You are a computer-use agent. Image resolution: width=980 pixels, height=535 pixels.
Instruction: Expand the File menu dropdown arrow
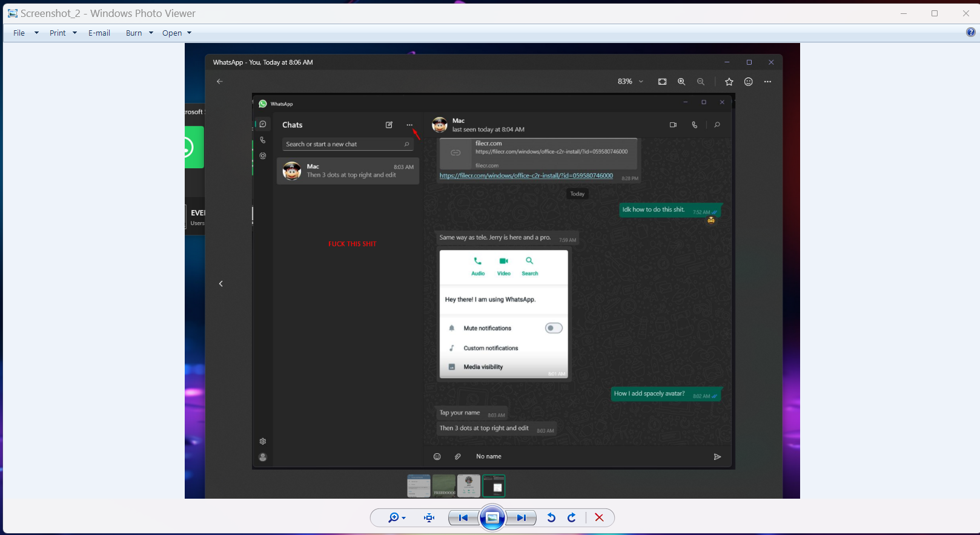[x=36, y=33]
